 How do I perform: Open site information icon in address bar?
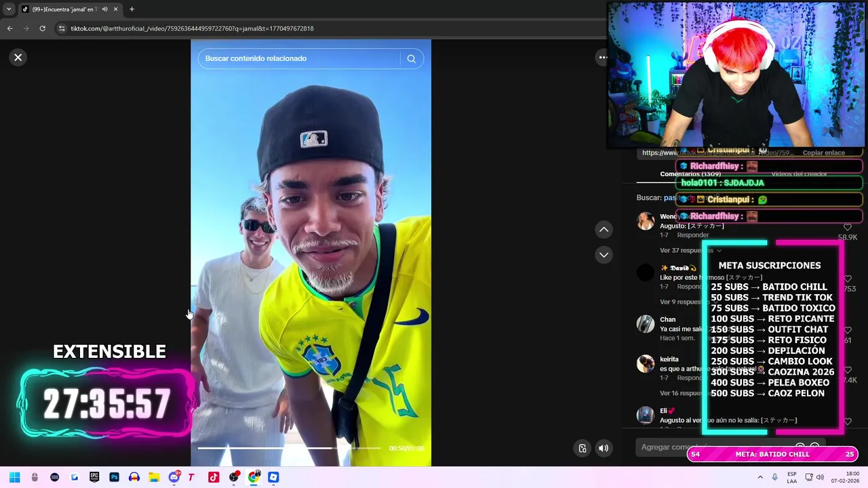pos(62,28)
